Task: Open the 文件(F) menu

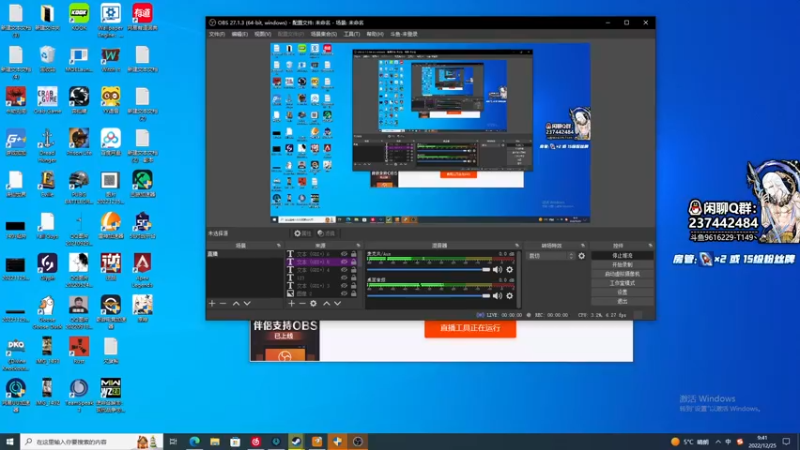Action: [x=217, y=34]
